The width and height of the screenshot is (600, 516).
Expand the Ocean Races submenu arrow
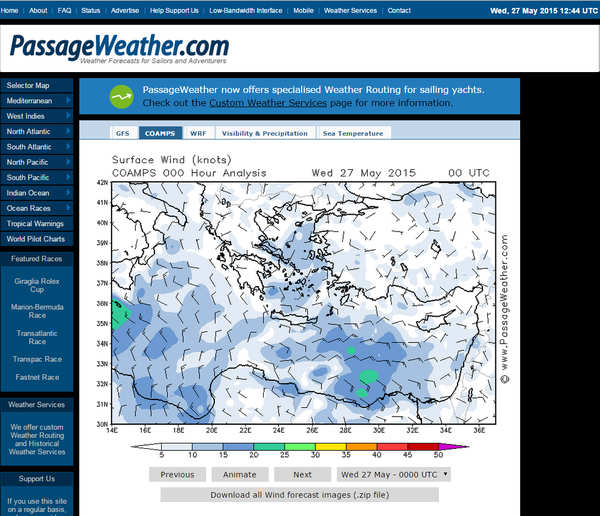[x=68, y=208]
